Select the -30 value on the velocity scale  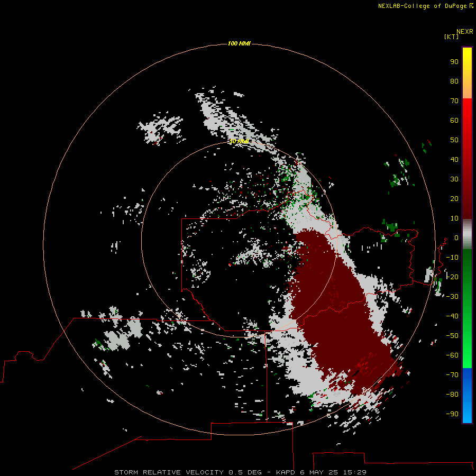452,297
